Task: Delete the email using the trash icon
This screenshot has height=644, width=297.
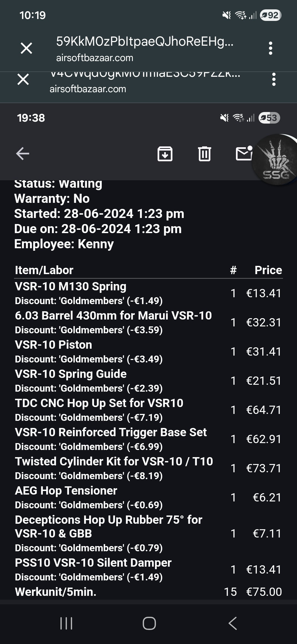Action: [x=204, y=154]
